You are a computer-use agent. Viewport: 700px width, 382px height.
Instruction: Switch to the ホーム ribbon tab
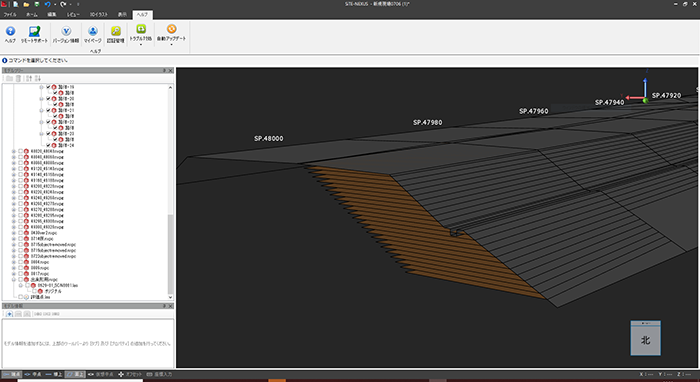coord(32,14)
